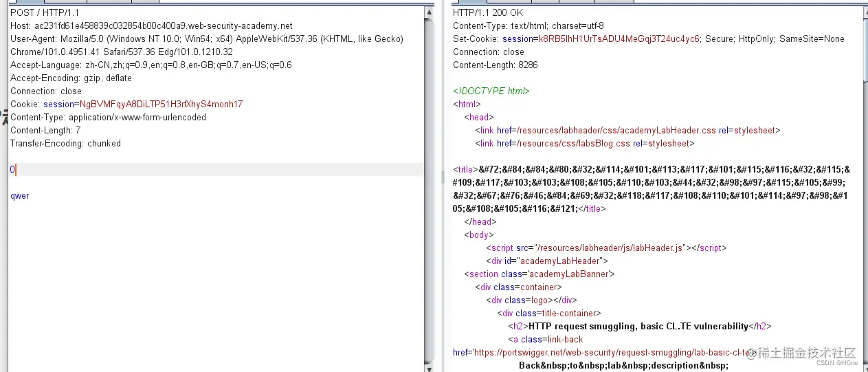Click the session cookie value in the request
Screen dimensions: 868x372
pyautogui.click(x=161, y=105)
